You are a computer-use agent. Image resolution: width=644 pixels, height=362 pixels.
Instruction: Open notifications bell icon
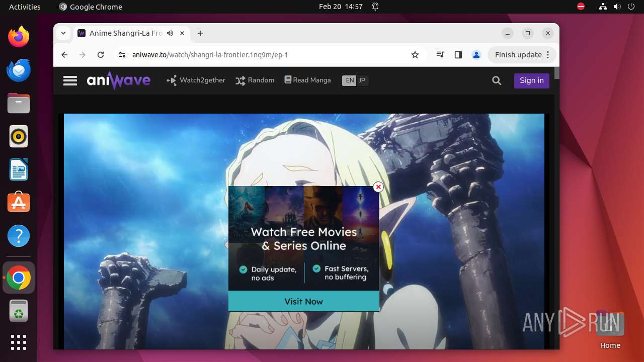375,7
